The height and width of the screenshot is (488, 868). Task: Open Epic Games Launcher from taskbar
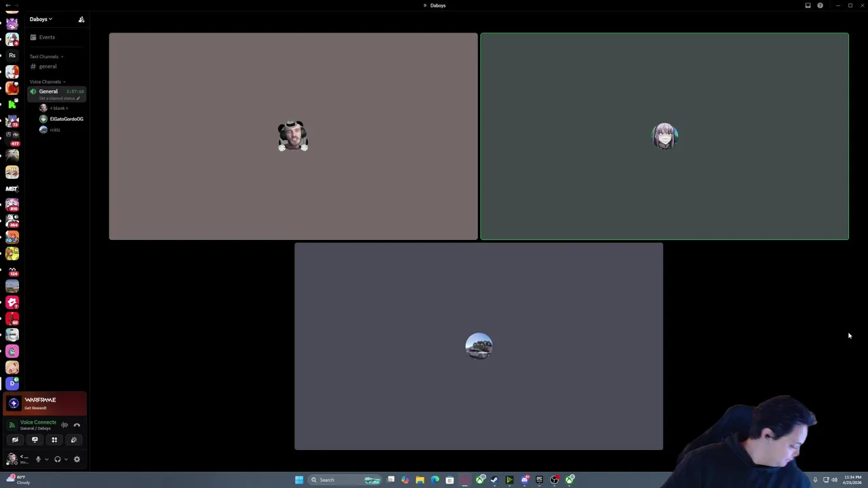539,480
